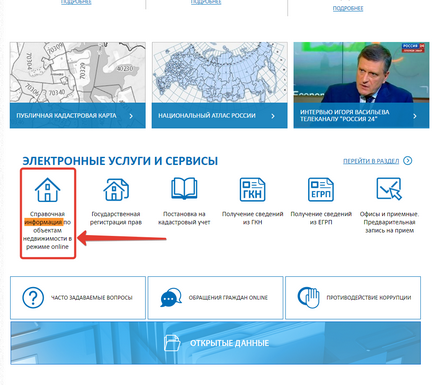
Task: Open Офисы и приемные appointment link
Action: coord(389,222)
